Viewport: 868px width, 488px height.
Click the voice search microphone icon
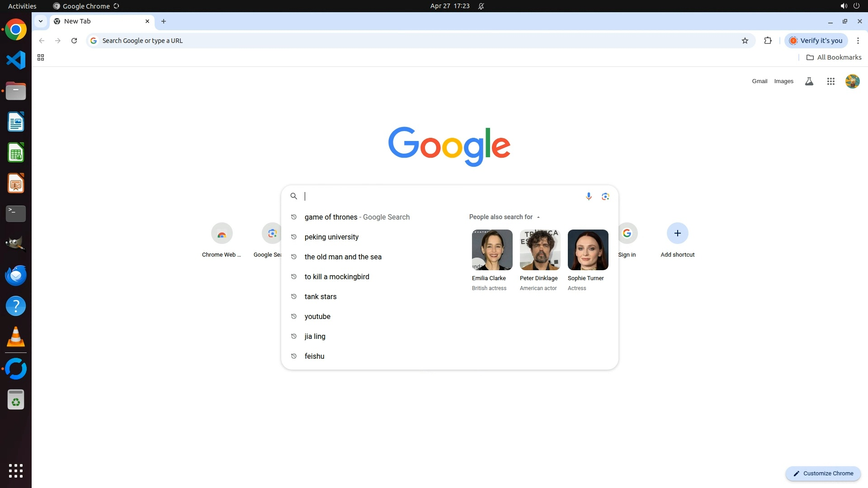pos(589,196)
